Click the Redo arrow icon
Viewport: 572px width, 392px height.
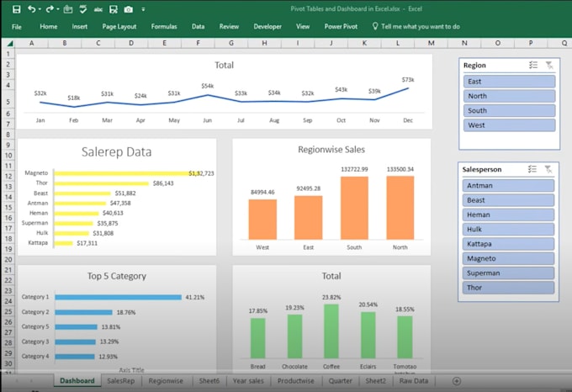click(x=50, y=9)
